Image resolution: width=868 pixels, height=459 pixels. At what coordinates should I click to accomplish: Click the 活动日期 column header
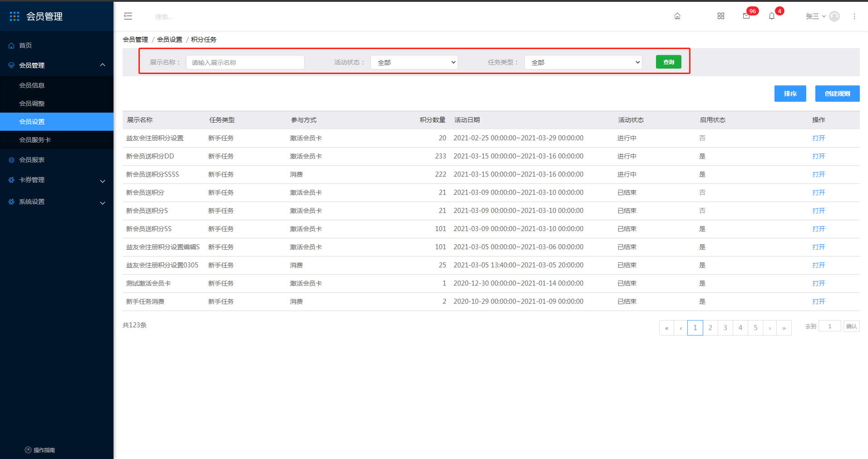pos(467,120)
